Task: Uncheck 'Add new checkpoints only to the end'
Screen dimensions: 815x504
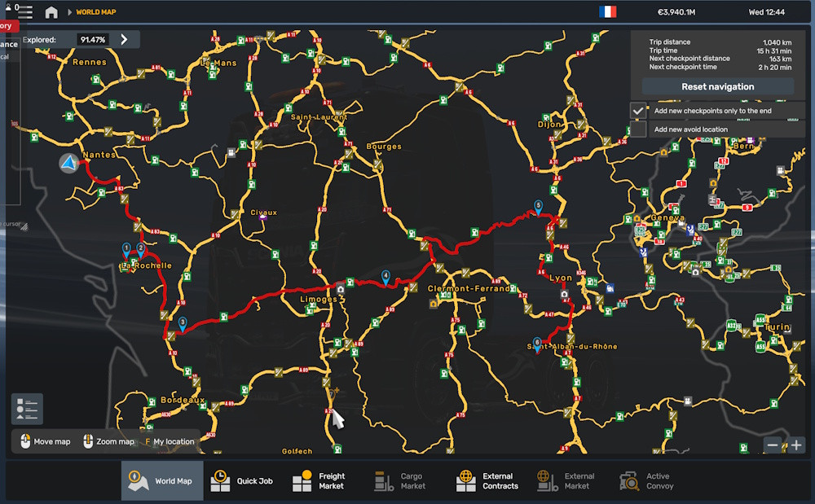Action: [x=639, y=111]
